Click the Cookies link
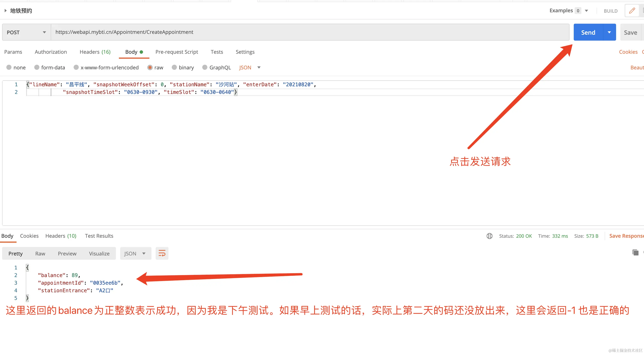644x354 pixels. (628, 52)
